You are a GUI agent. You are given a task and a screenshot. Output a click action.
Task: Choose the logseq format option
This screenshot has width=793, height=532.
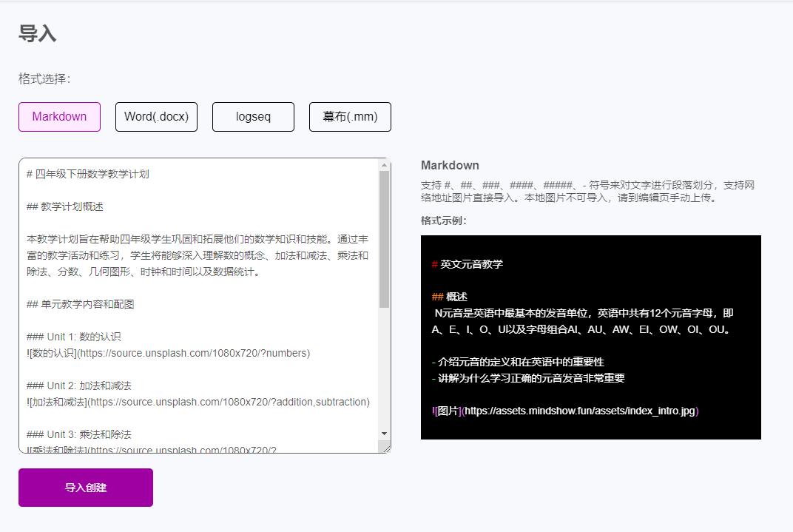pos(253,117)
